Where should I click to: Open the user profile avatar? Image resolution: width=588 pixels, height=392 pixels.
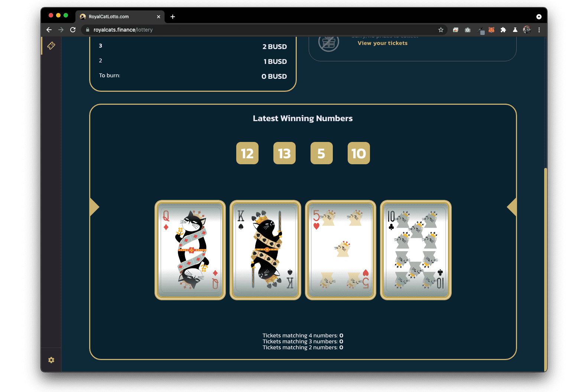coord(527,30)
